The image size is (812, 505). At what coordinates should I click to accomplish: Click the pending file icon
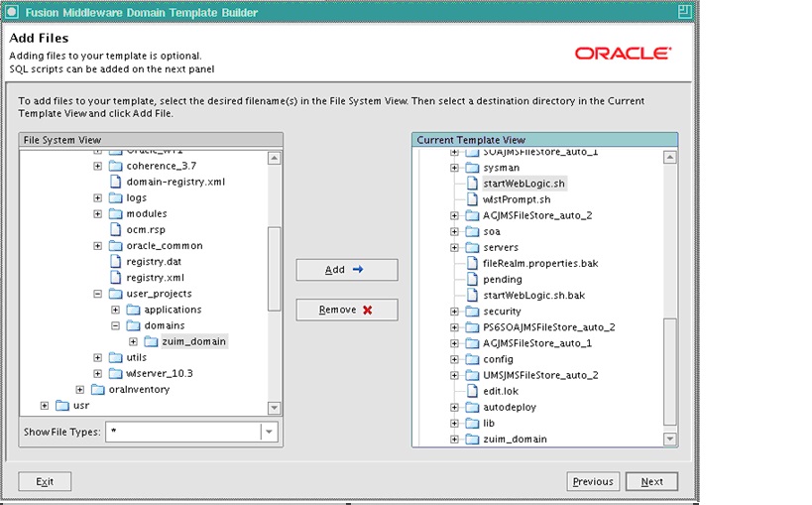[x=472, y=280]
